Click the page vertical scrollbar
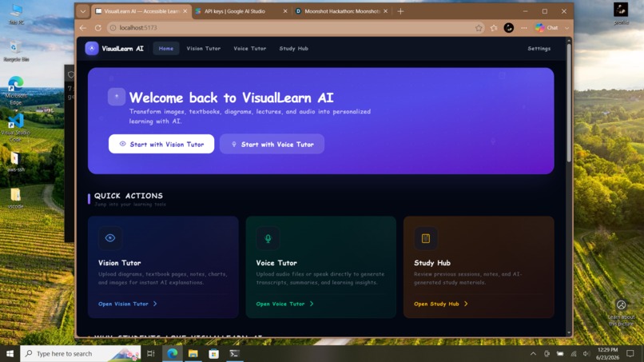 pos(569,103)
